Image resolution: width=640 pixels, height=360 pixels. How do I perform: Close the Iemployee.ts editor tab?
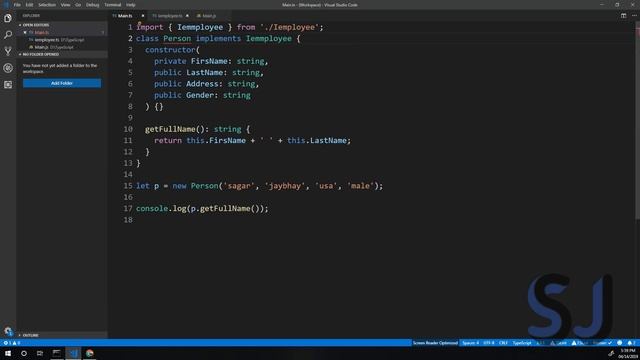tap(187, 16)
